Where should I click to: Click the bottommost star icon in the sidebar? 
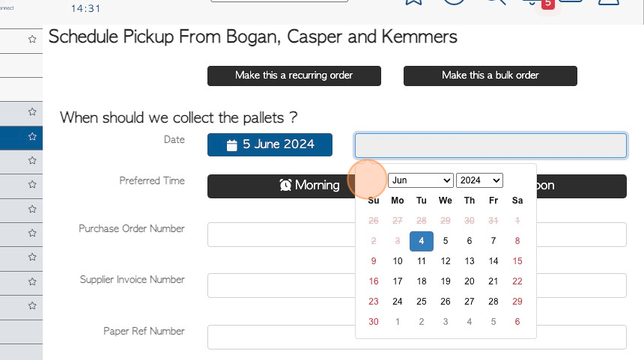tap(32, 305)
